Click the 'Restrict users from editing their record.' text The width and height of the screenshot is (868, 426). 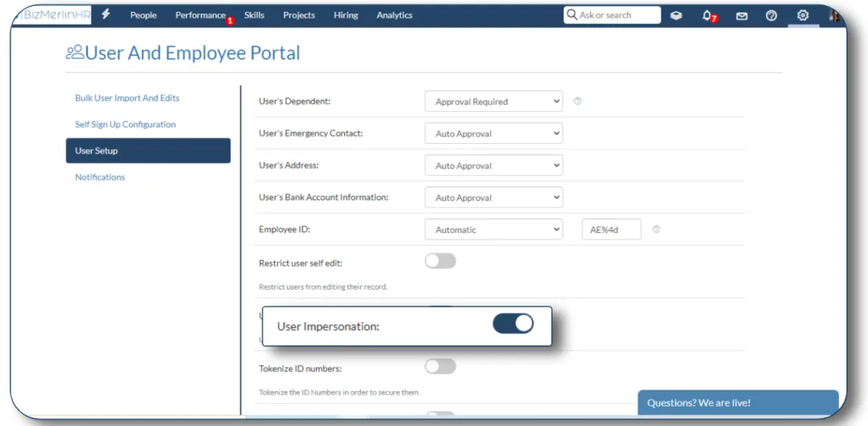point(323,287)
